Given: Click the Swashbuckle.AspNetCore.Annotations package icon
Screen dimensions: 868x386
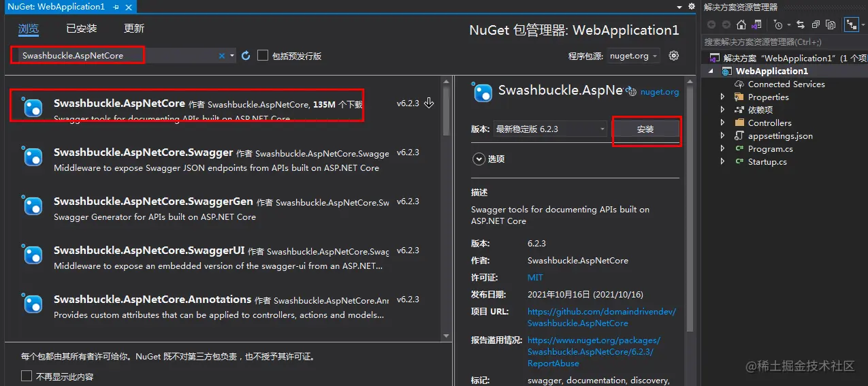Looking at the screenshot, I should coord(33,304).
